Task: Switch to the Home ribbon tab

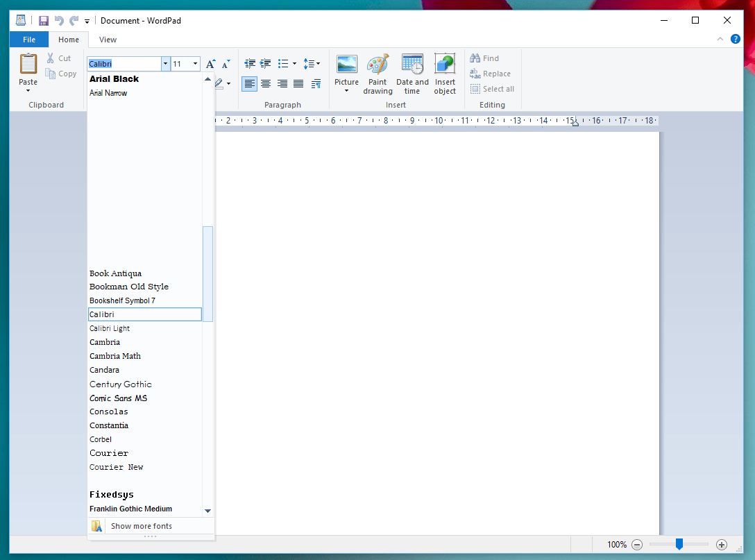Action: pyautogui.click(x=69, y=40)
